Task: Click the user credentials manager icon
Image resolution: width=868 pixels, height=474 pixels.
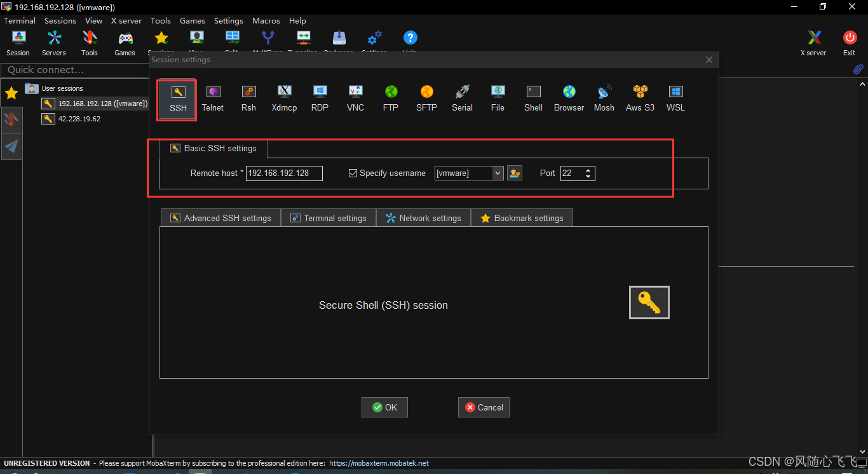Action: pos(514,173)
